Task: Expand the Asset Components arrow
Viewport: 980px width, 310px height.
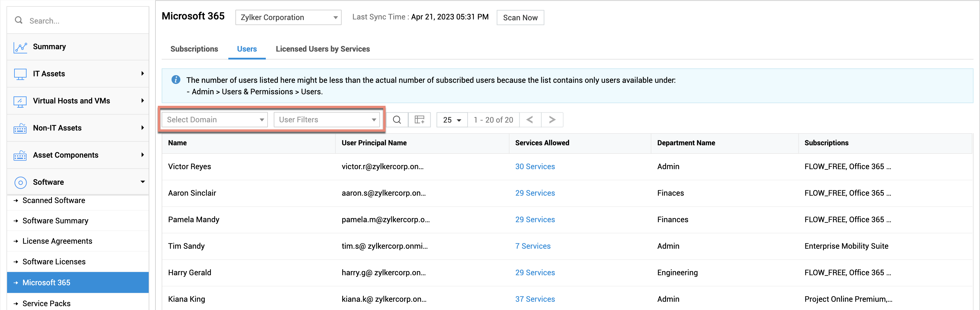Action: click(142, 155)
